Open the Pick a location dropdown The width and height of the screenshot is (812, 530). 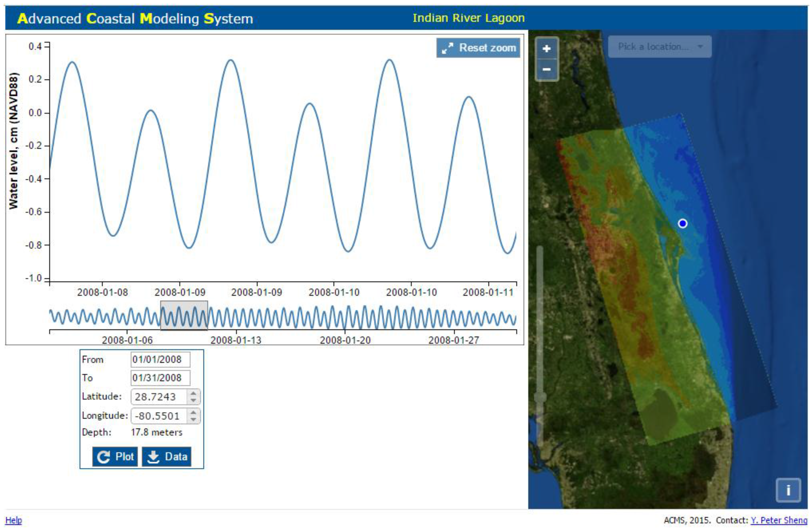point(660,47)
